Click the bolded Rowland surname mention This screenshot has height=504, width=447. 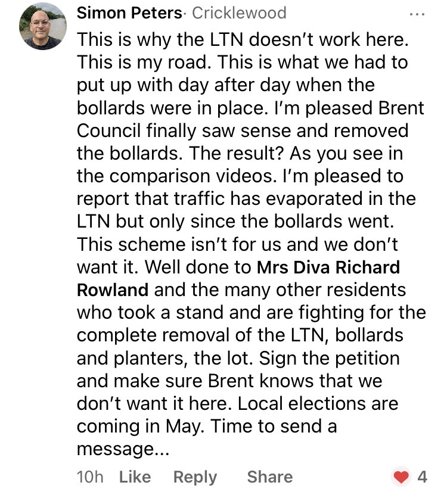point(113,290)
